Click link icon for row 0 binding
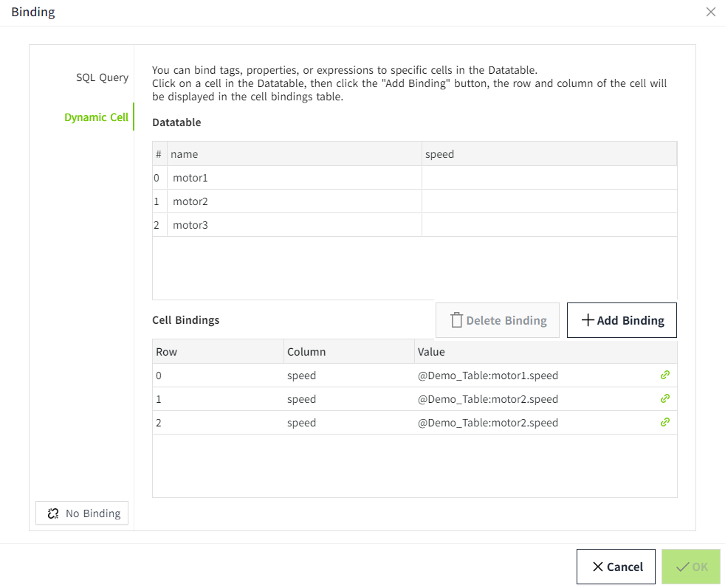 tap(664, 375)
